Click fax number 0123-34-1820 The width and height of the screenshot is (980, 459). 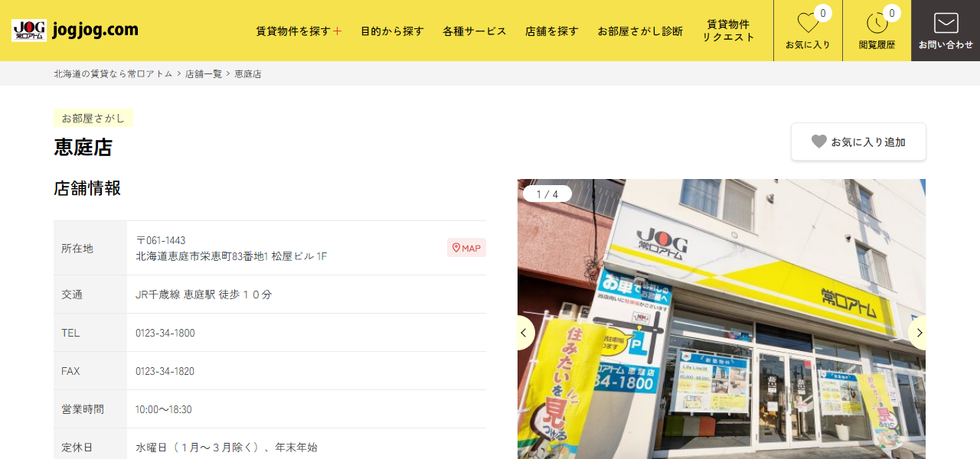[165, 371]
